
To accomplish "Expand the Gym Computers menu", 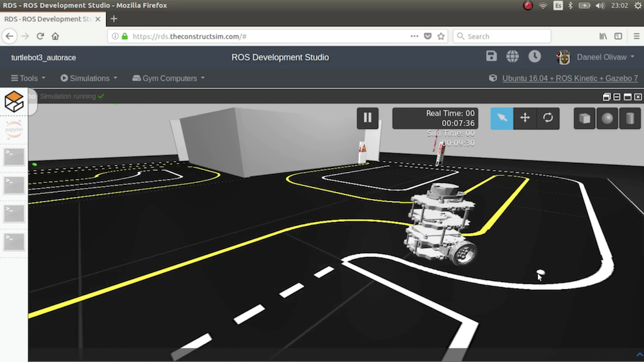I will [168, 78].
